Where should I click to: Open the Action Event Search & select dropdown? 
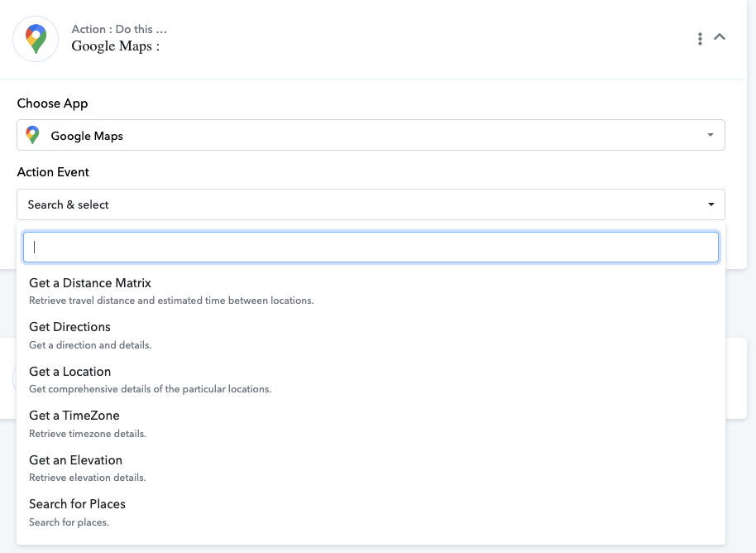pyautogui.click(x=371, y=204)
